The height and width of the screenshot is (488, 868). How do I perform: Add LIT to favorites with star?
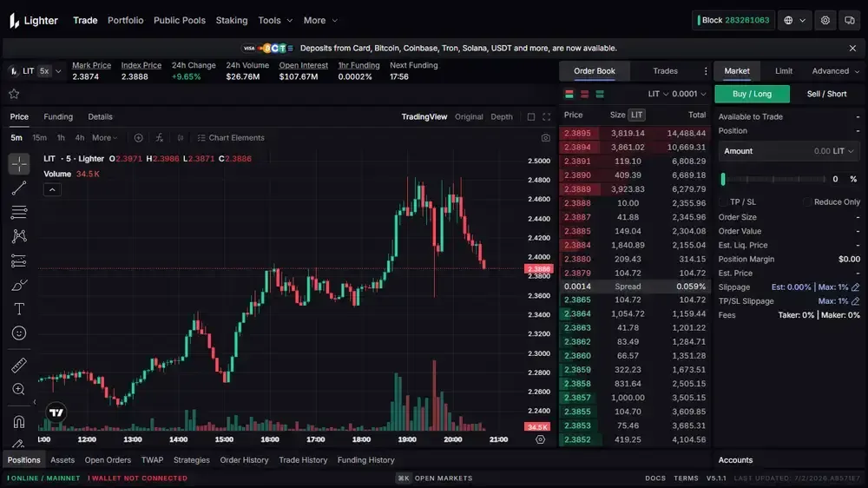coord(14,94)
